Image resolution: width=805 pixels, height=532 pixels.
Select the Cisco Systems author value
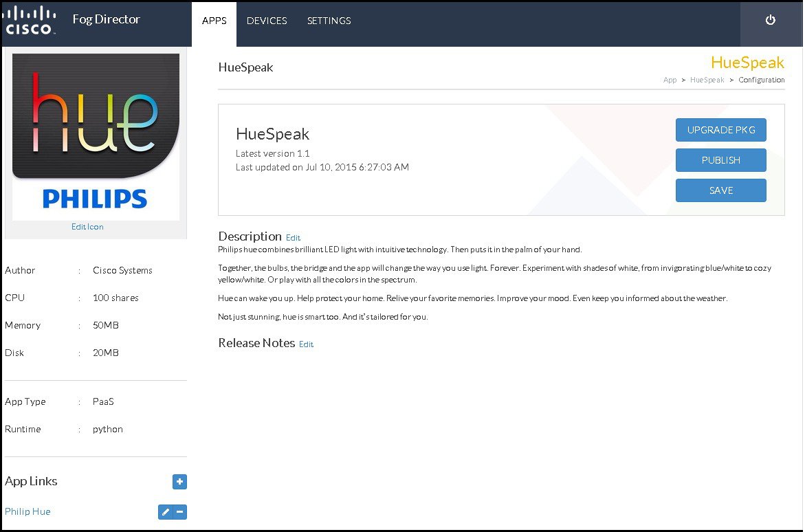click(122, 271)
